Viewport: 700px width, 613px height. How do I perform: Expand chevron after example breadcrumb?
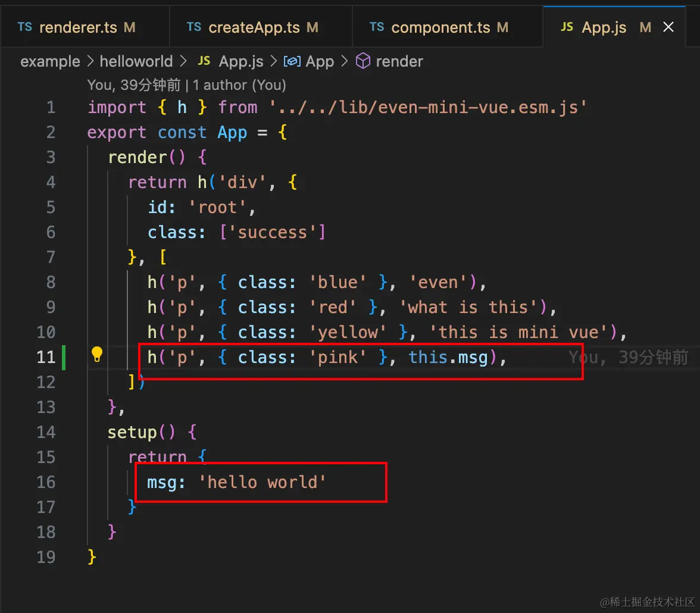pyautogui.click(x=90, y=61)
